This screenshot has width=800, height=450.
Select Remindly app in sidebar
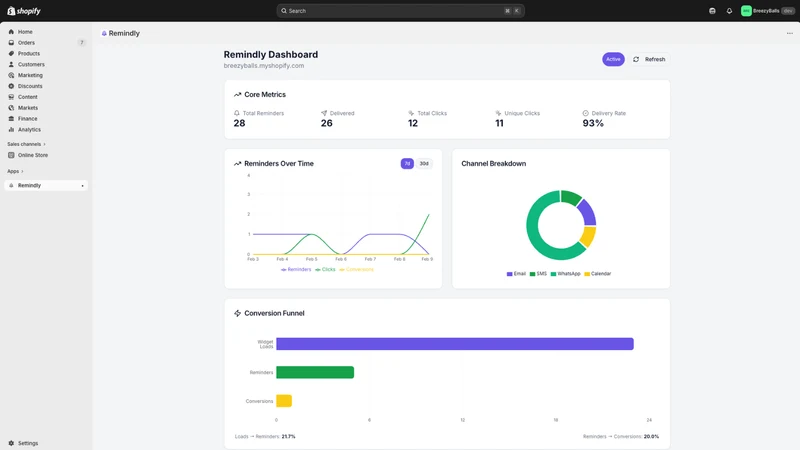46,186
